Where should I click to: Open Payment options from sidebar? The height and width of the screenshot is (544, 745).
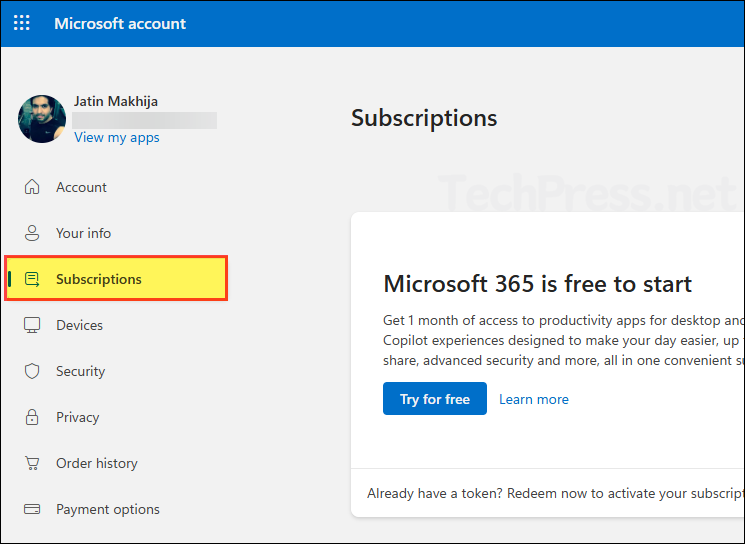(108, 509)
